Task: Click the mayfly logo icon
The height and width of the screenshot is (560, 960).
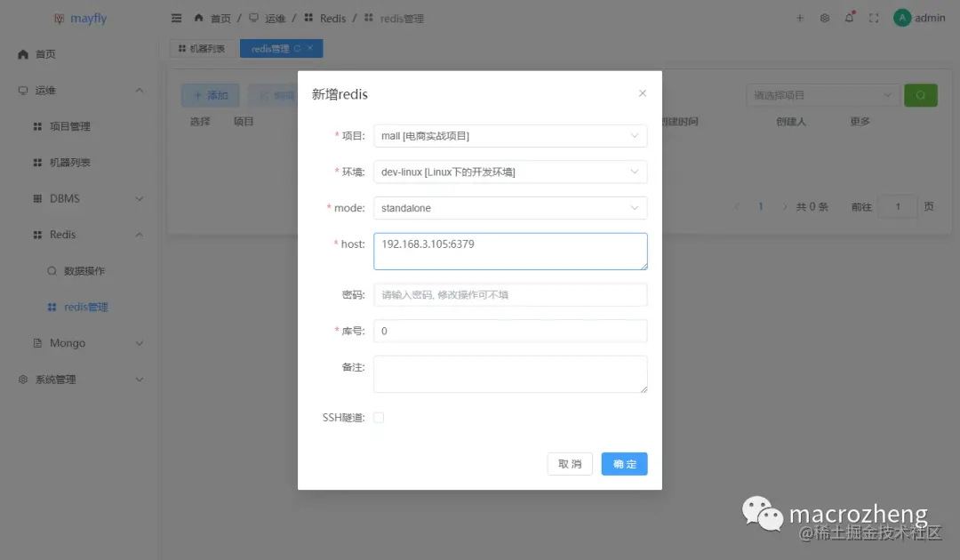Action: pyautogui.click(x=60, y=19)
